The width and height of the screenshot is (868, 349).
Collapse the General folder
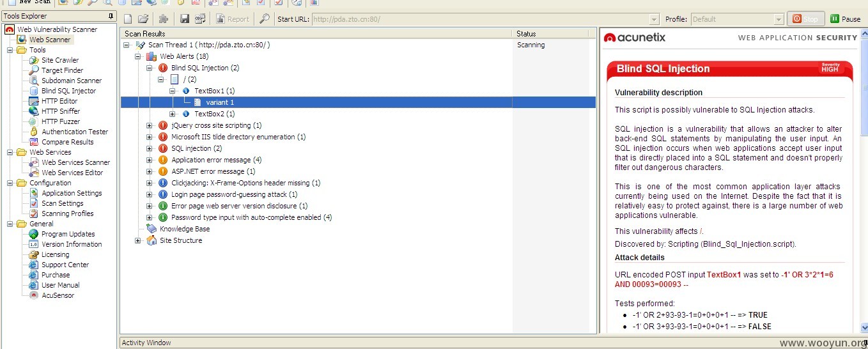pos(10,224)
